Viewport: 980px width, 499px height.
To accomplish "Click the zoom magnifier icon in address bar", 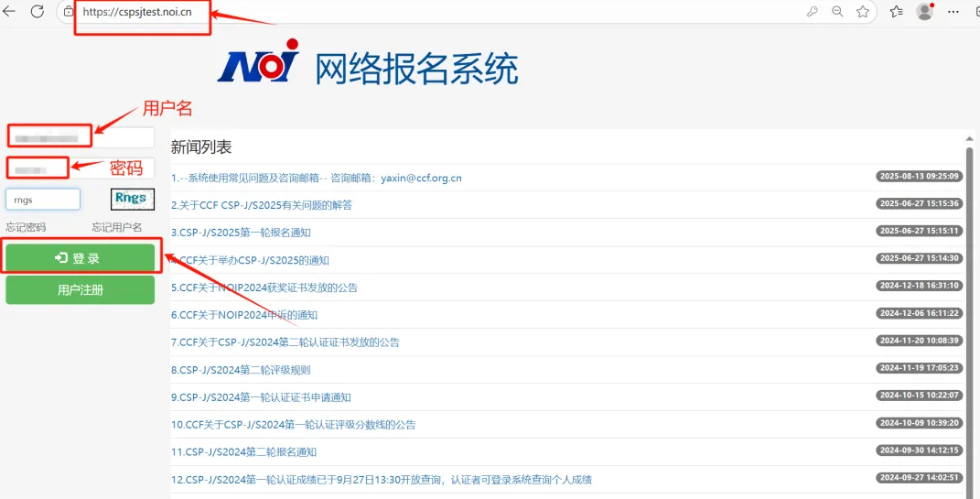I will (837, 12).
